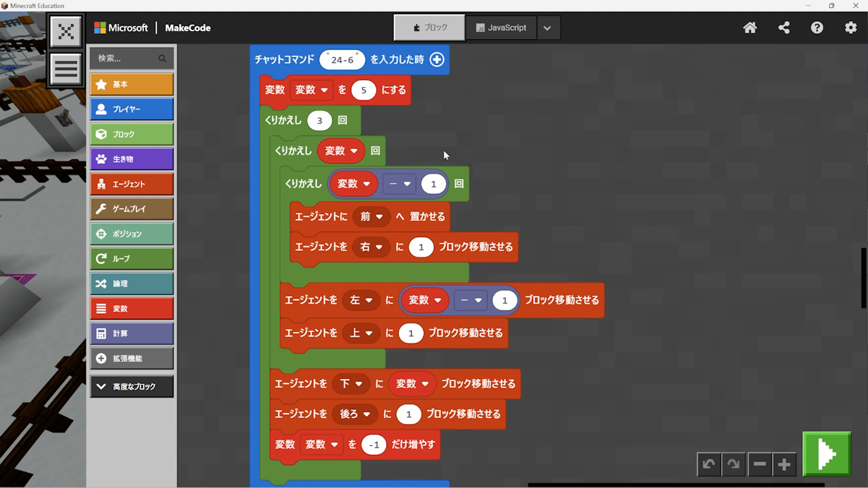Open the Share project icon

point(784,28)
